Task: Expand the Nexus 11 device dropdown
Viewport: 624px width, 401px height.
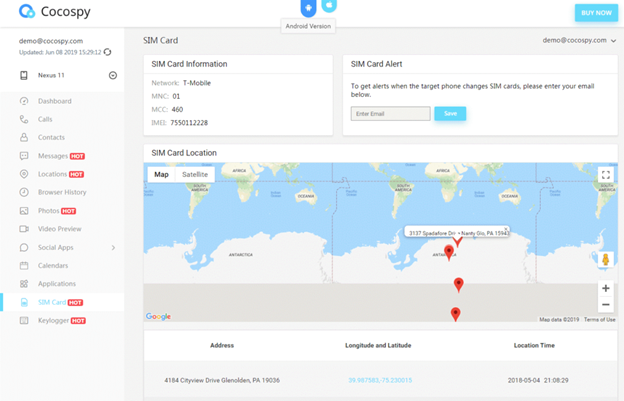Action: [113, 75]
